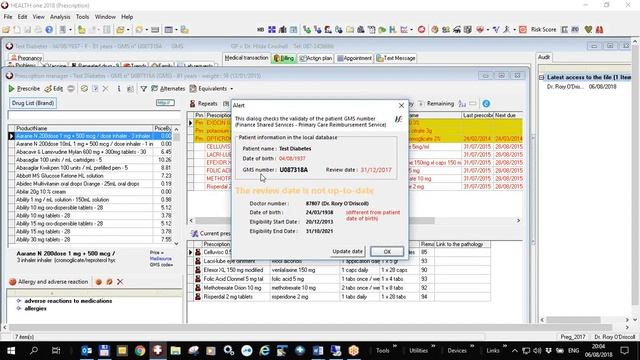Switch to the Medical transaction tab
Image resolution: width=640 pixels, height=360 pixels.
pyautogui.click(x=247, y=58)
